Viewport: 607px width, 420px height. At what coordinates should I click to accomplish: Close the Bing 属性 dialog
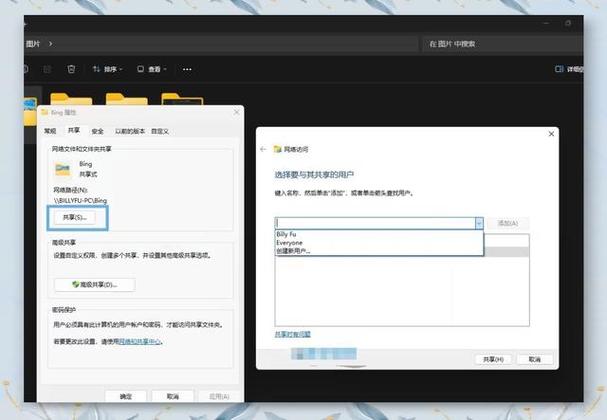[x=237, y=112]
